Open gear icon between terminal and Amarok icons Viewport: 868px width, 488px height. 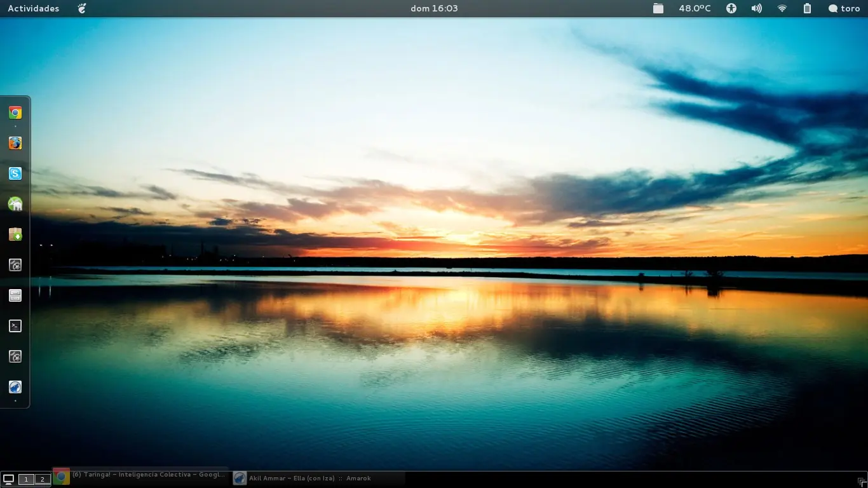click(15, 356)
